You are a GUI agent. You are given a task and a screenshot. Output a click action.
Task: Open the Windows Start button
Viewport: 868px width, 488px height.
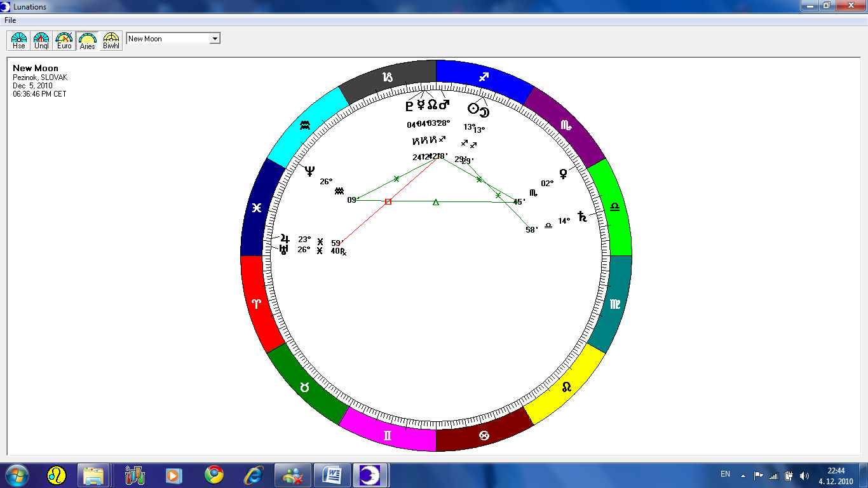coord(17,475)
